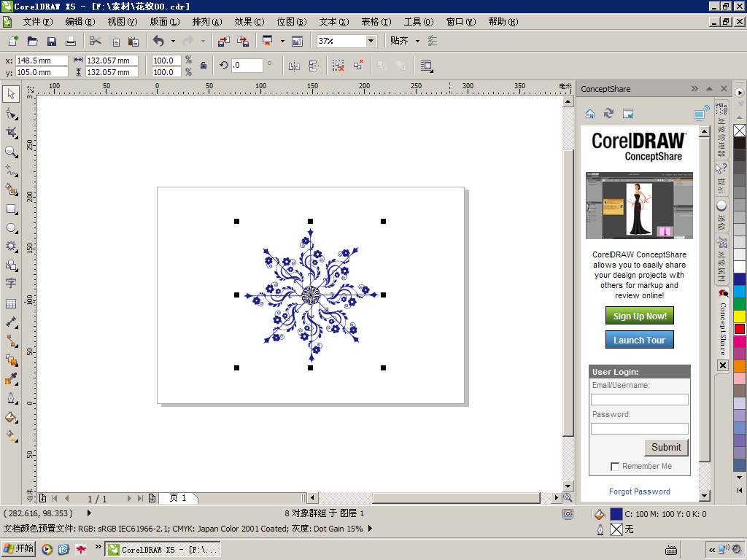This screenshot has height=560, width=747.
Task: Open the undo history dropdown arrow
Action: (173, 41)
